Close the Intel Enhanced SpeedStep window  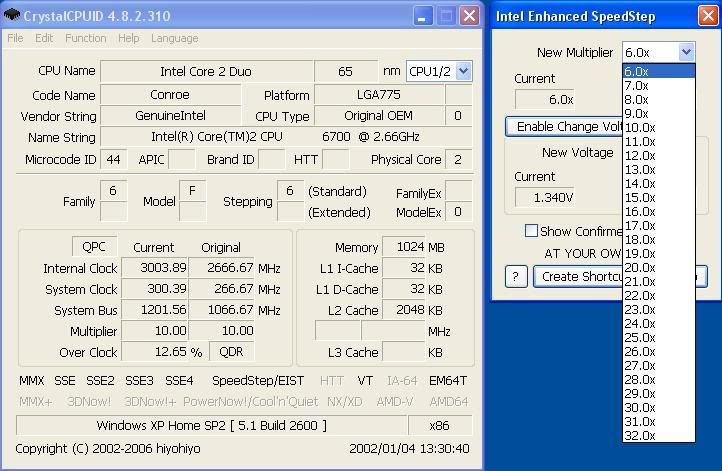click(x=708, y=16)
